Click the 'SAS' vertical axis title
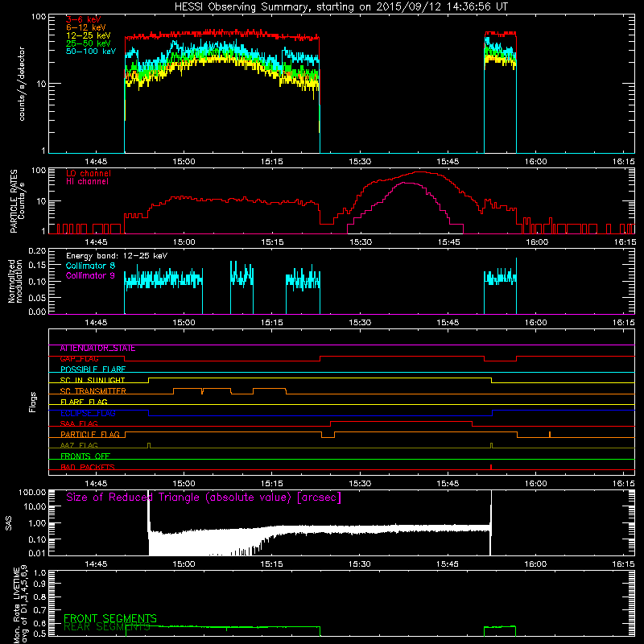Viewport: 644px width, 644px height. coord(9,523)
